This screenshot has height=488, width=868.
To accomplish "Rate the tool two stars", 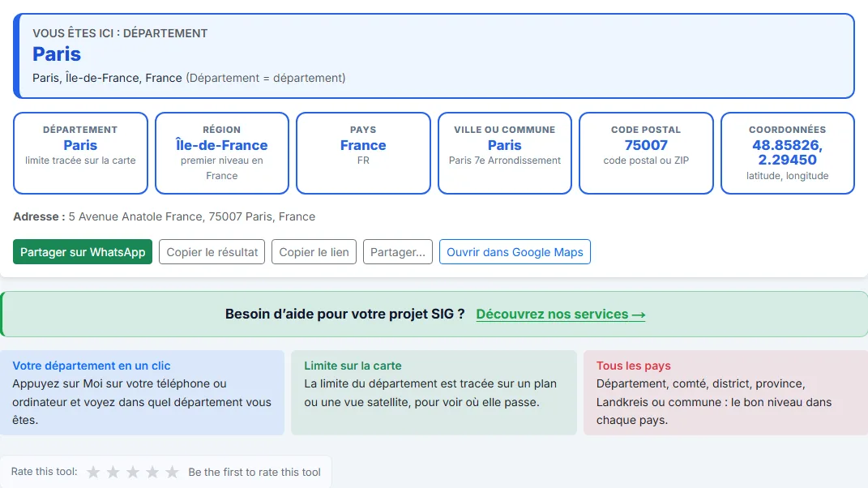I will [x=113, y=472].
